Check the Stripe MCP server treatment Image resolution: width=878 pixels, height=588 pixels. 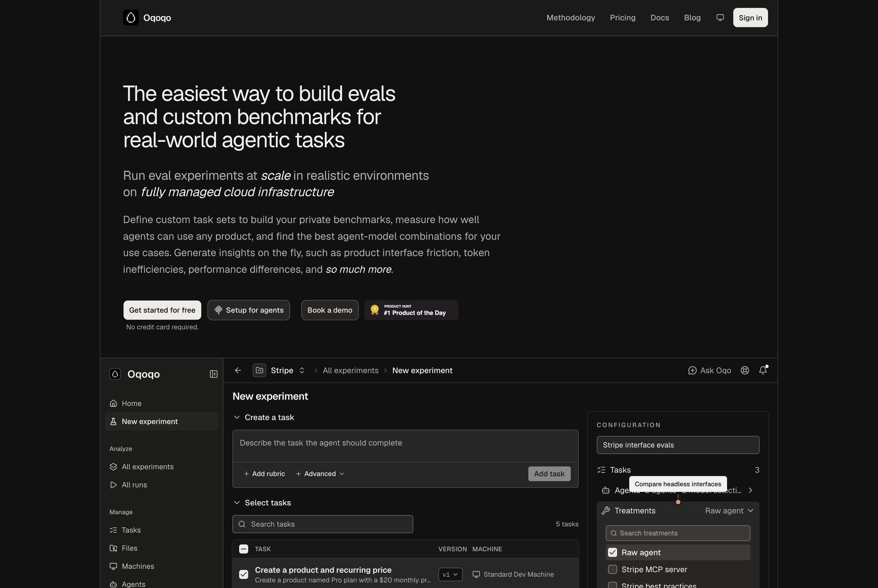coord(613,569)
